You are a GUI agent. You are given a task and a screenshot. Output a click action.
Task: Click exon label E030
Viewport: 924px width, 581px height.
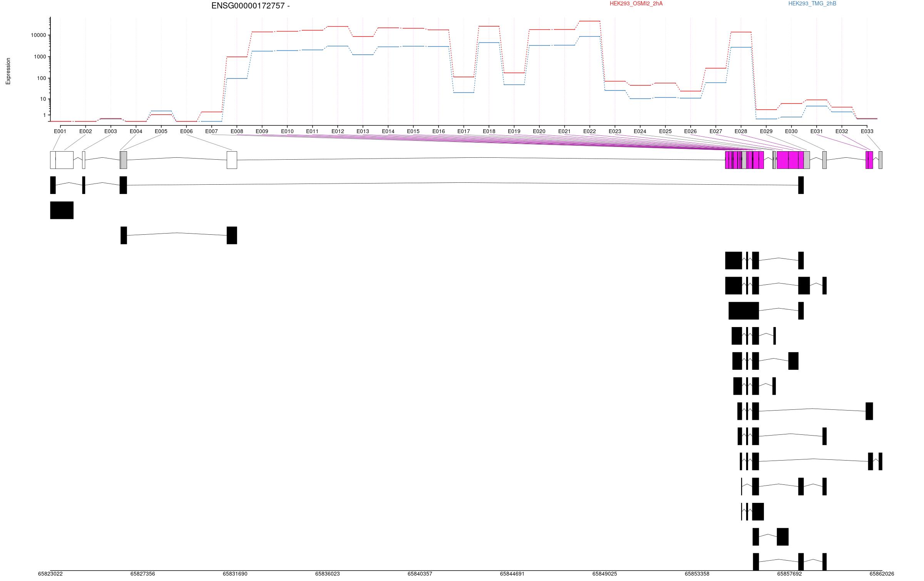click(791, 131)
